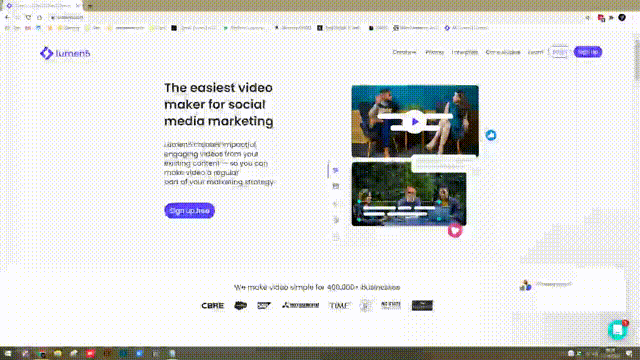640x360 pixels.
Task: Expand the Creators navigation menu
Action: 404,52
